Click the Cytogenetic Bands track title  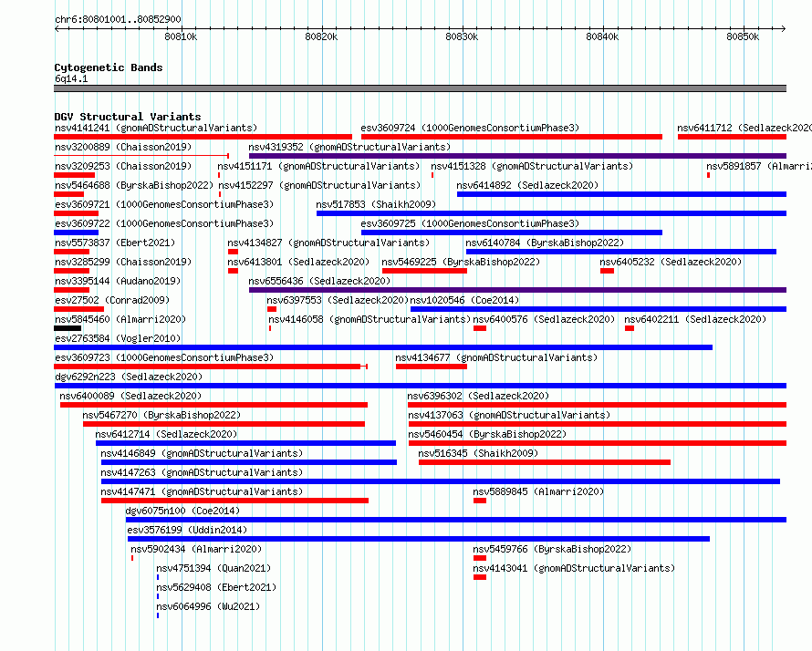point(109,67)
